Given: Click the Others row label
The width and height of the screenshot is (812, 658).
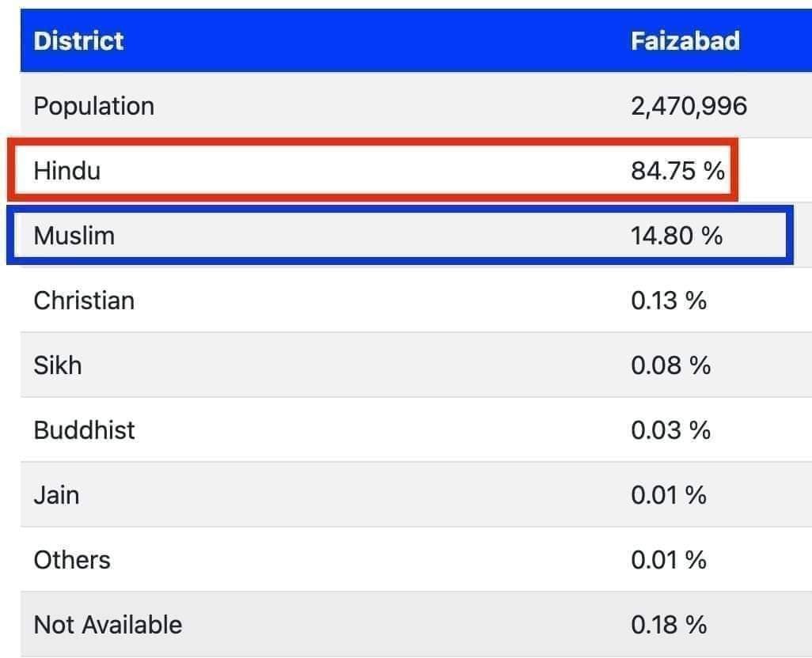Looking at the screenshot, I should click(72, 560).
